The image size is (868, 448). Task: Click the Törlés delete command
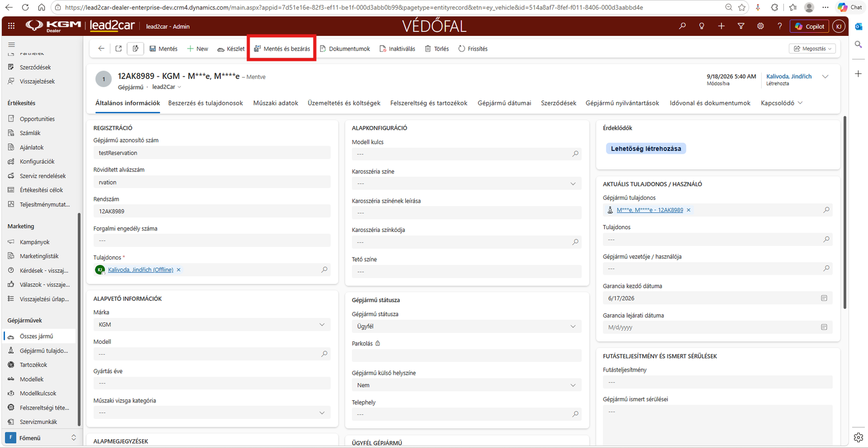pos(437,48)
